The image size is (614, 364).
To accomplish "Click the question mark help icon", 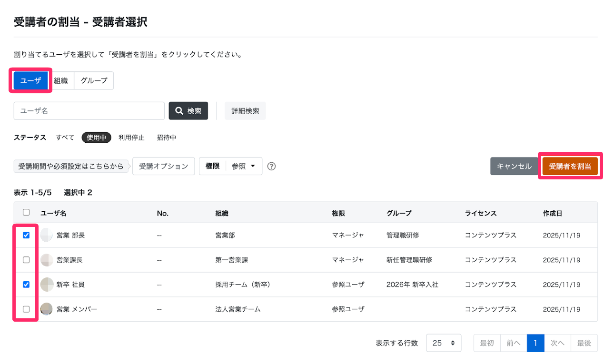I will pos(272,166).
